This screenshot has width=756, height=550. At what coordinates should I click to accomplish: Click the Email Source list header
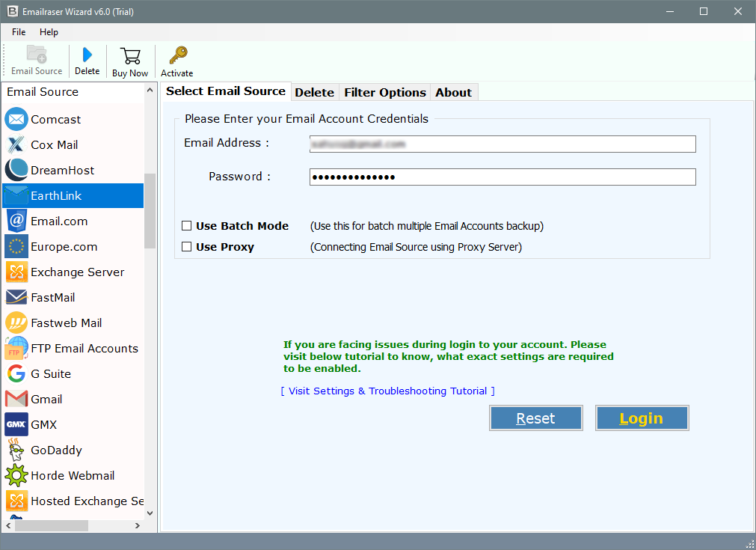73,92
